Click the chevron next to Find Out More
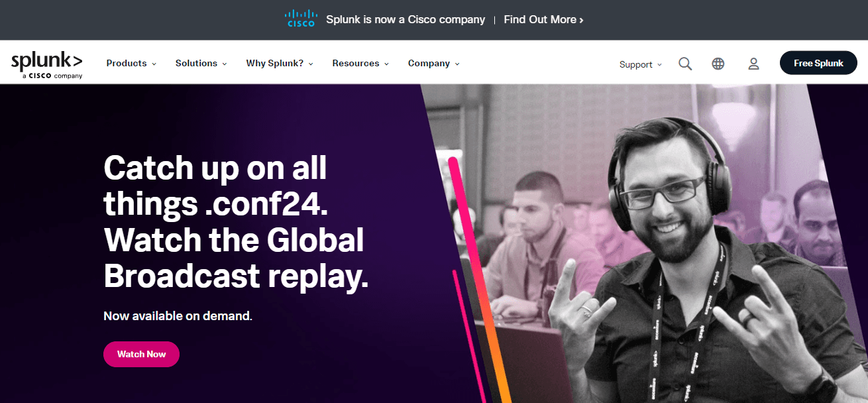Viewport: 868px width, 403px height. coord(581,20)
